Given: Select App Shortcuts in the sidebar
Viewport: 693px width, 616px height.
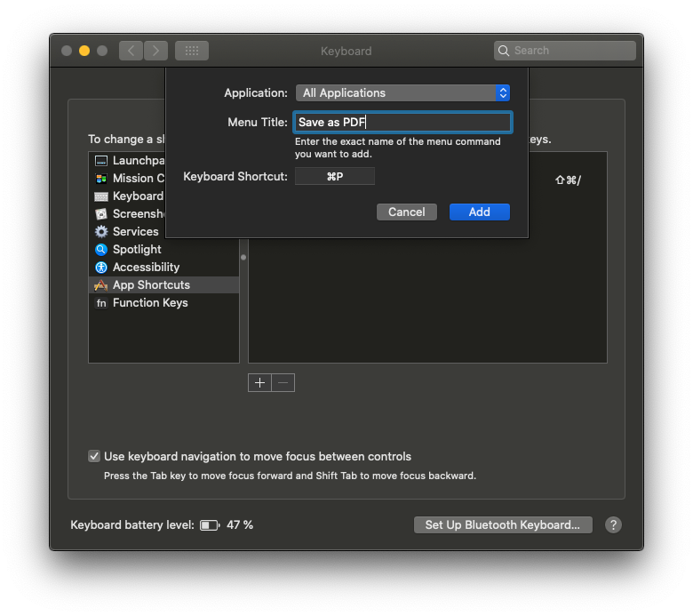Looking at the screenshot, I should pyautogui.click(x=163, y=285).
